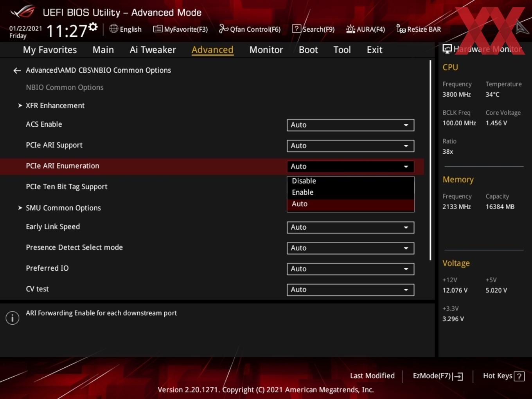Viewport: 532px width, 399px height.
Task: Switch to Boot tab
Action: (308, 50)
